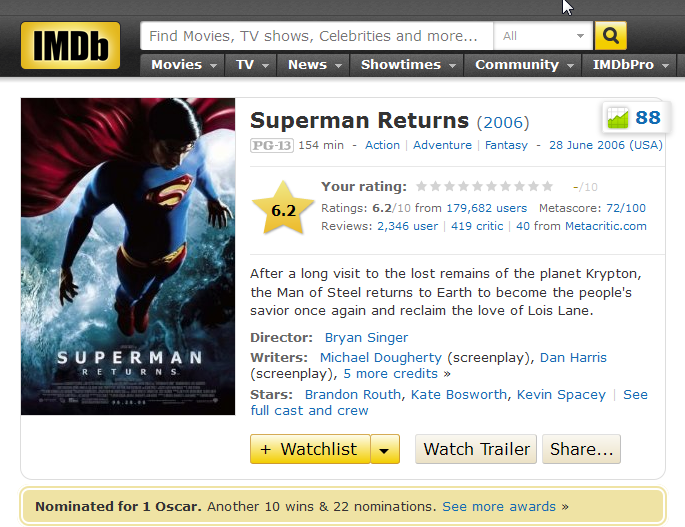Screen dimensions: 685x527
Task: Click the IMDb logo
Action: coord(70,45)
